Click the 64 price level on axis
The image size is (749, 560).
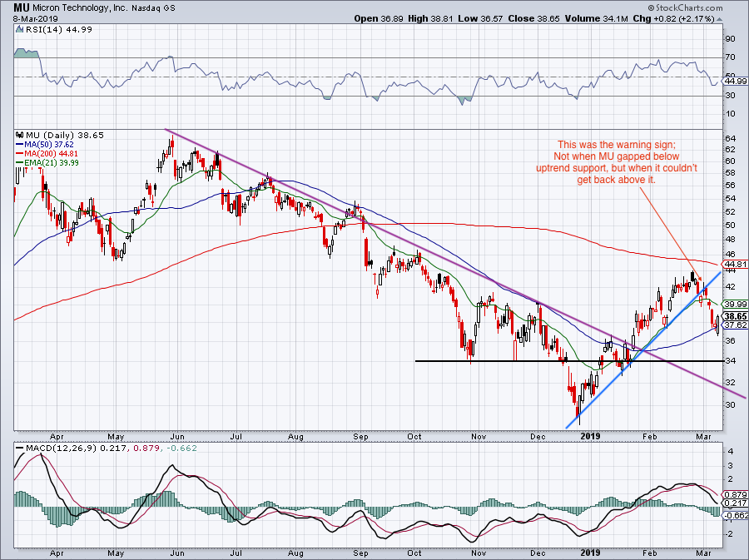pos(731,138)
